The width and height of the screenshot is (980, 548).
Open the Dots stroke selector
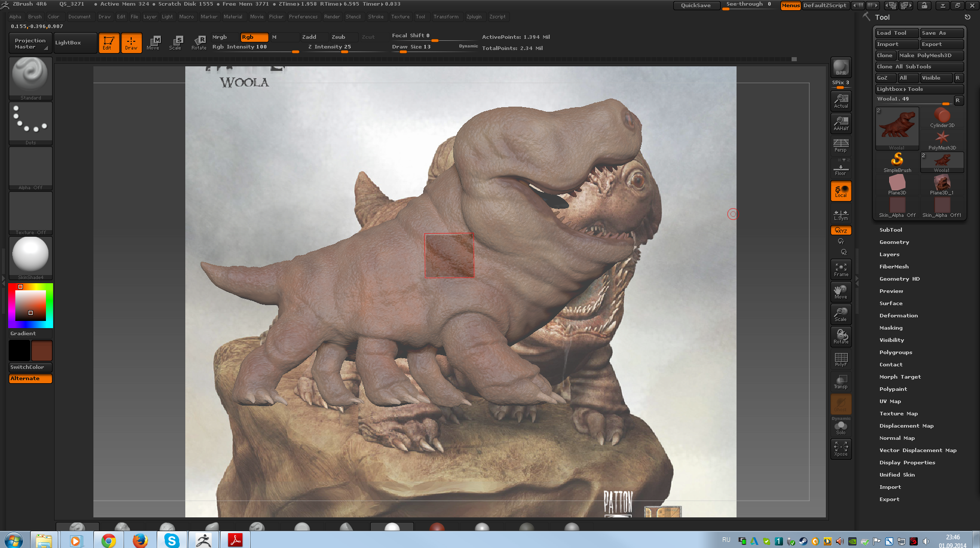coord(31,123)
